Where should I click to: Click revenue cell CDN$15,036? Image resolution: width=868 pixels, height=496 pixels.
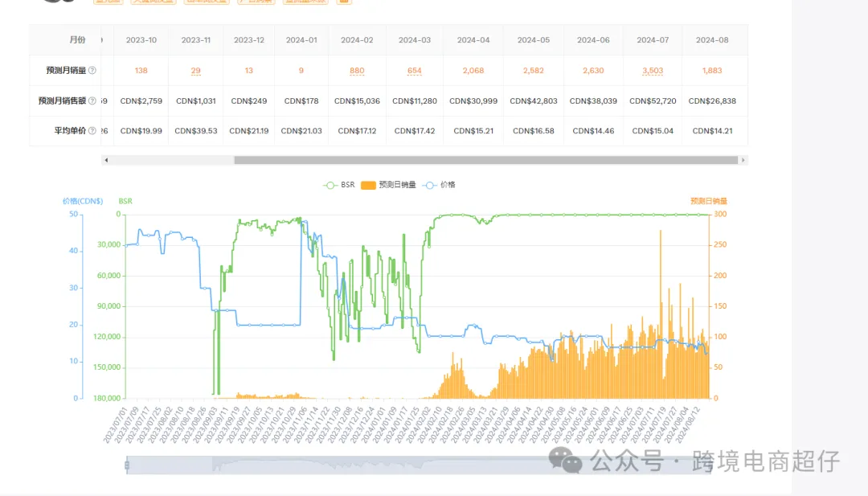(357, 100)
